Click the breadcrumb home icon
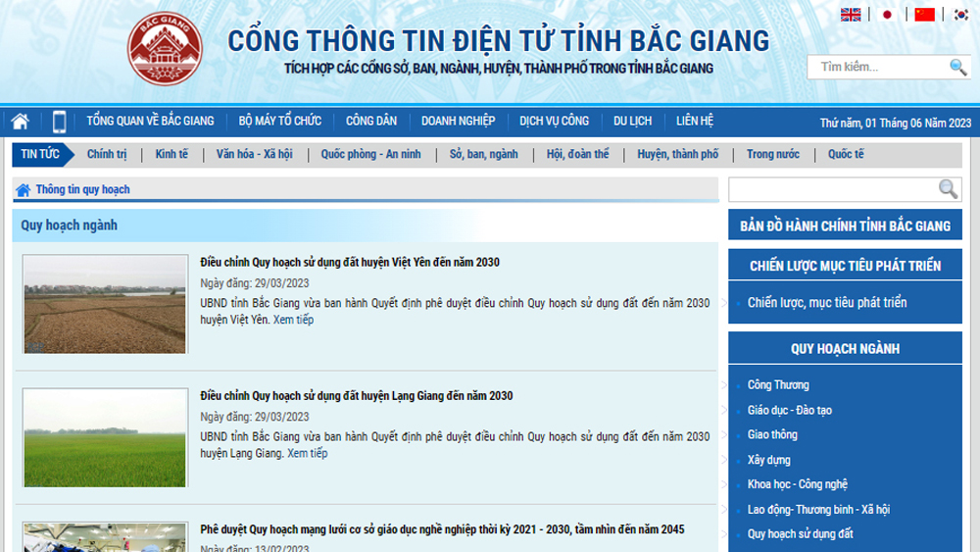 pos(23,190)
